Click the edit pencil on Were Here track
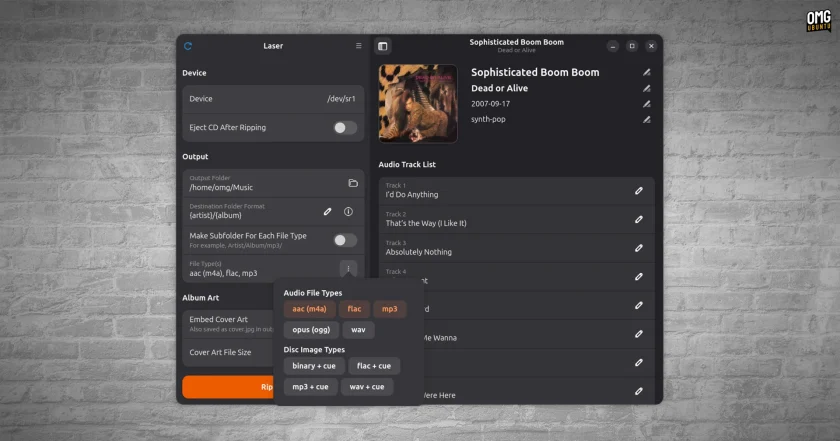Viewport: 840px width, 441px height. tap(639, 391)
